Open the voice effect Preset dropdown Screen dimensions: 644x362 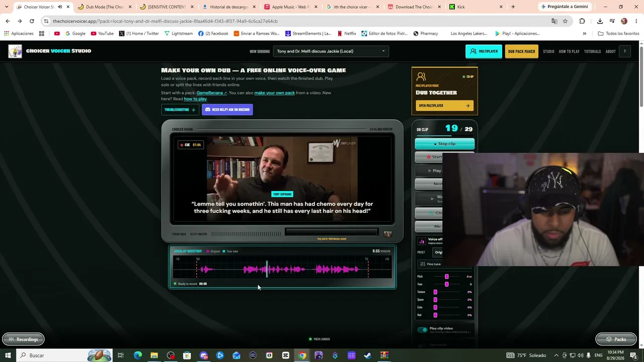tap(438, 252)
